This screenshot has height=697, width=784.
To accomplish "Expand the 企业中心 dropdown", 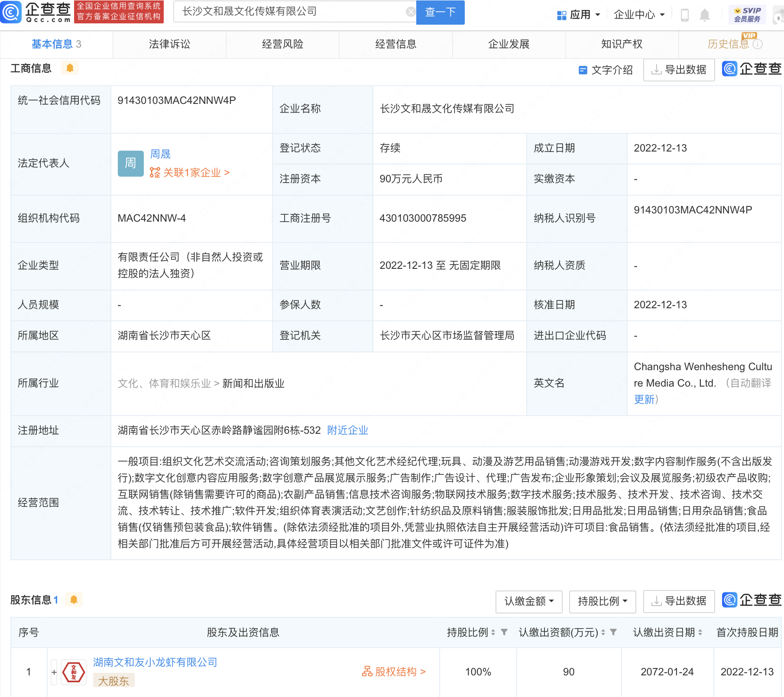I will (x=639, y=15).
